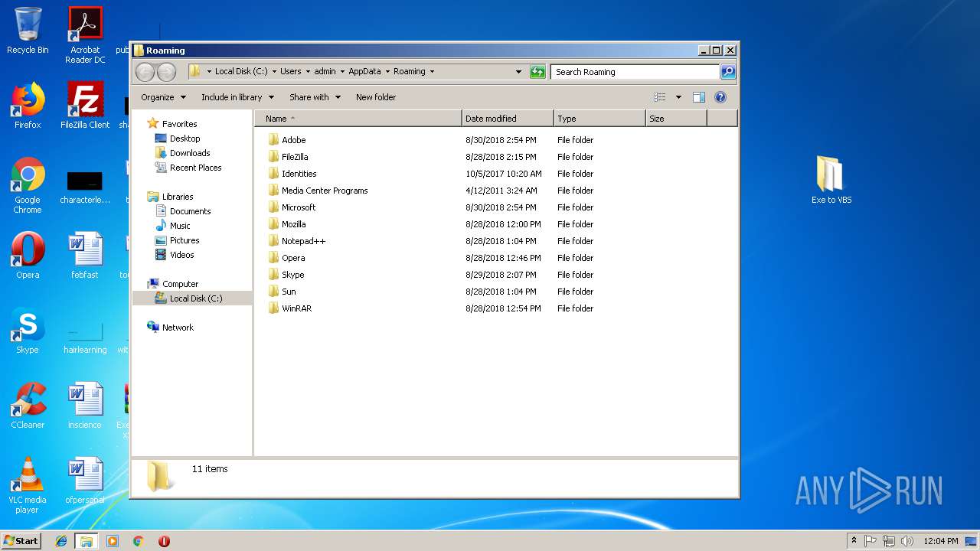Select the FileZilla folder icon

(x=274, y=157)
